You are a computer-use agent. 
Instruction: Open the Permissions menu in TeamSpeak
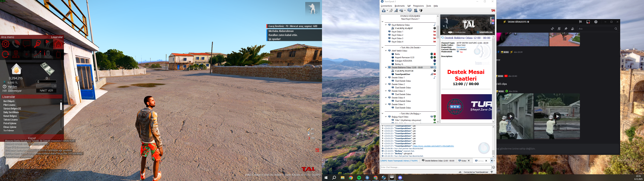click(x=418, y=6)
